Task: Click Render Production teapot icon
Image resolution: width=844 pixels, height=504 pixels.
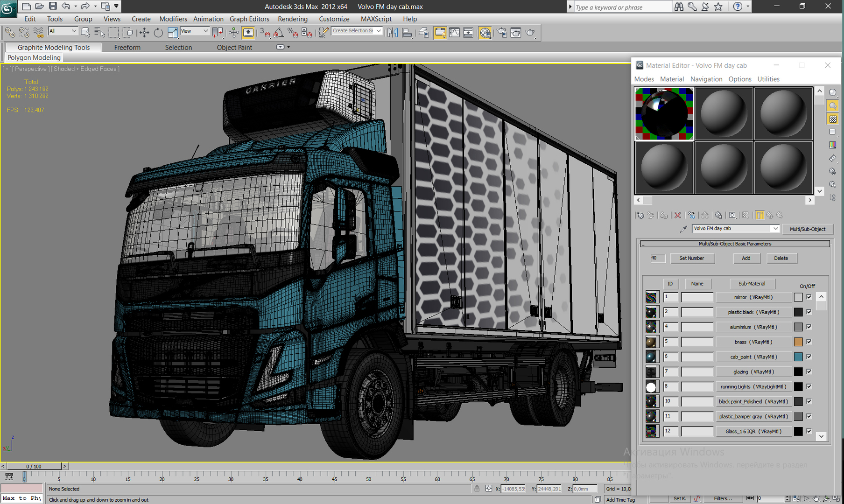Action: [530, 32]
